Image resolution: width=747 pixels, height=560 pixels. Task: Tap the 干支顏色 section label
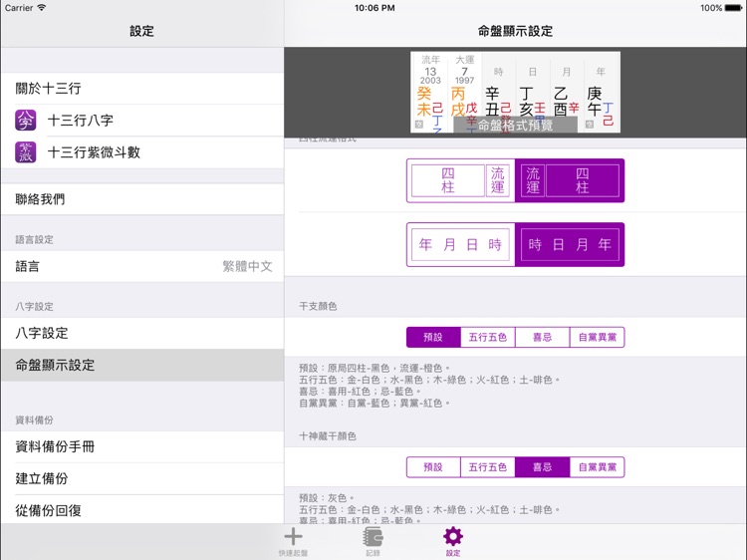(318, 307)
